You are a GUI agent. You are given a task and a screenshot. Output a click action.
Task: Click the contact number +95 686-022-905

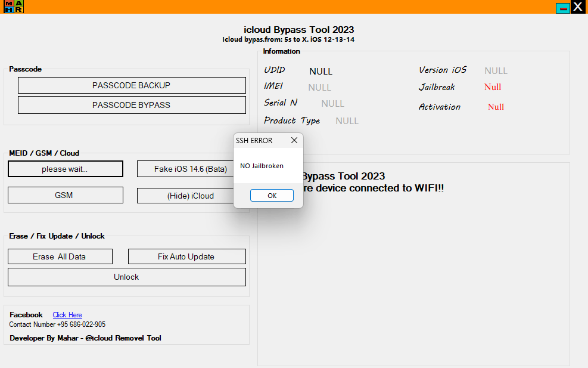pyautogui.click(x=80, y=324)
